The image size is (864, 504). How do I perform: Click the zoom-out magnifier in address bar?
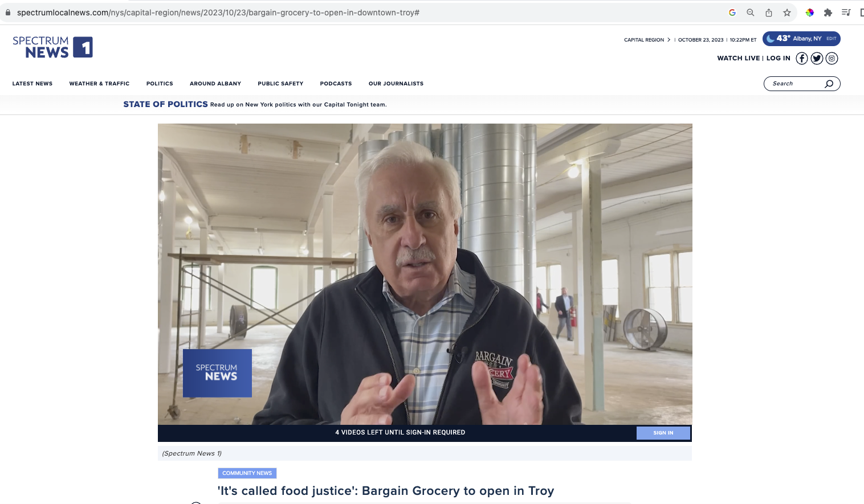(751, 13)
